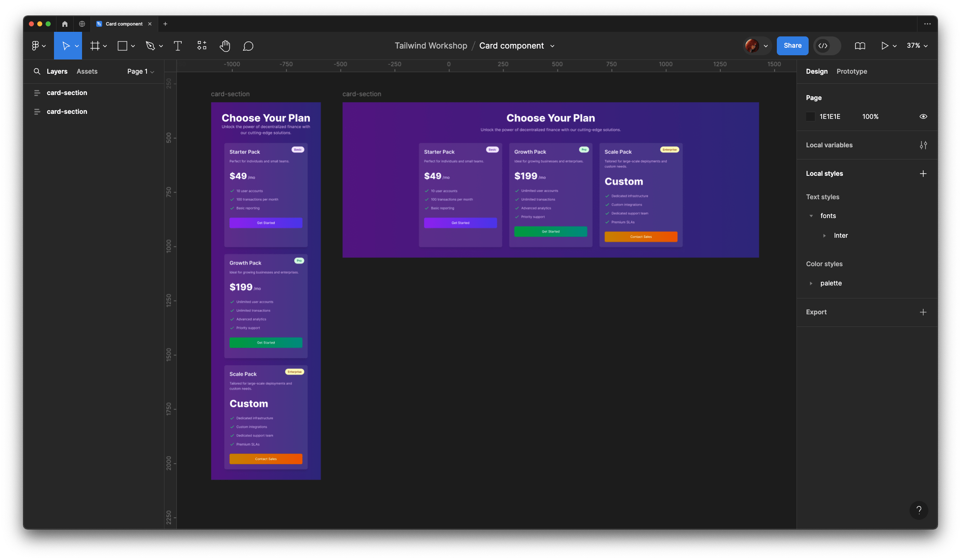The width and height of the screenshot is (961, 560).
Task: Open the libraries book icon
Action: [x=860, y=46]
